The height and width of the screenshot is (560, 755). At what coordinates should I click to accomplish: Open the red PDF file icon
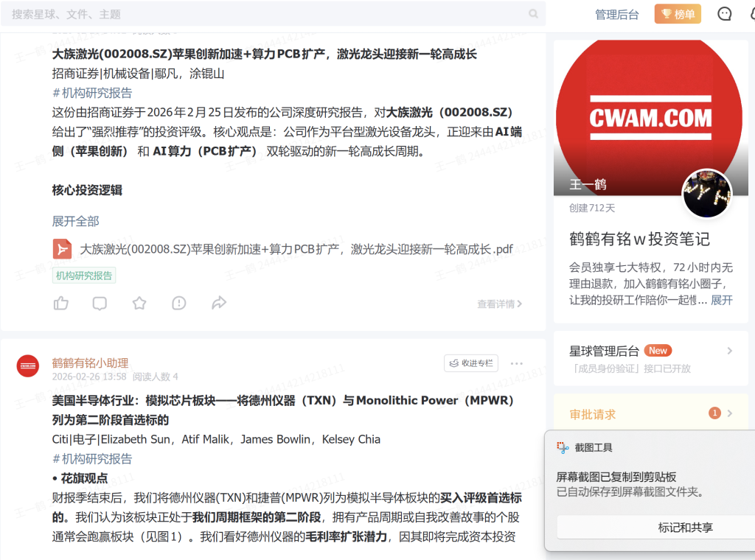tap(62, 249)
